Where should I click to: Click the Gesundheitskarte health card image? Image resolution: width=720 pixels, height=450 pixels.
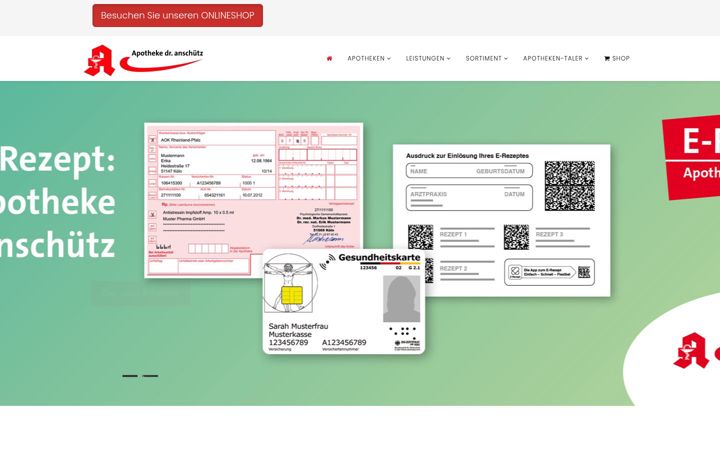(344, 302)
